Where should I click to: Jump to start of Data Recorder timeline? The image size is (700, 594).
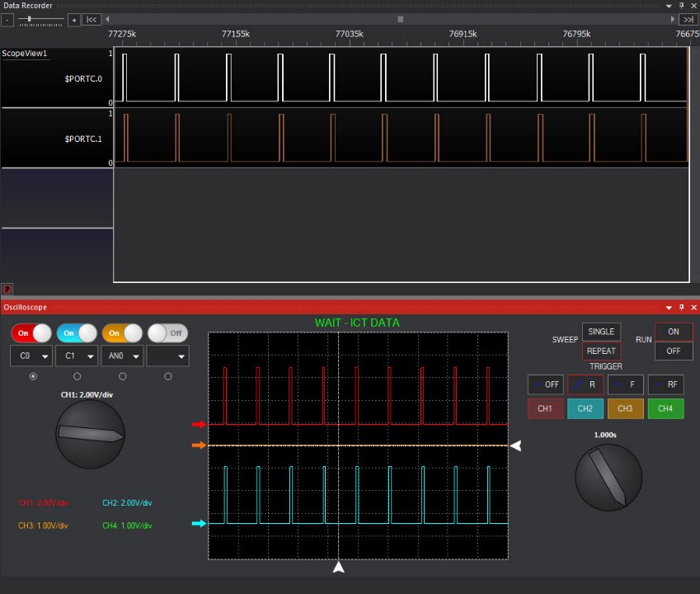(92, 20)
